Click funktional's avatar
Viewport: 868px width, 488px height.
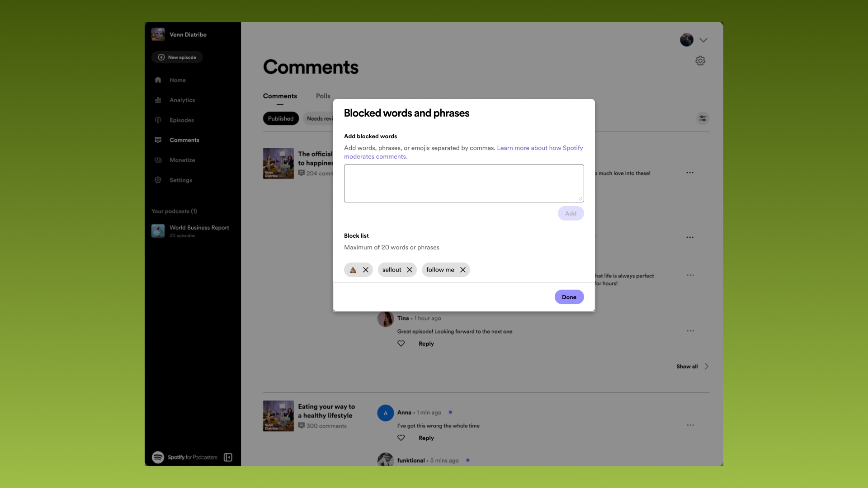coord(386,459)
